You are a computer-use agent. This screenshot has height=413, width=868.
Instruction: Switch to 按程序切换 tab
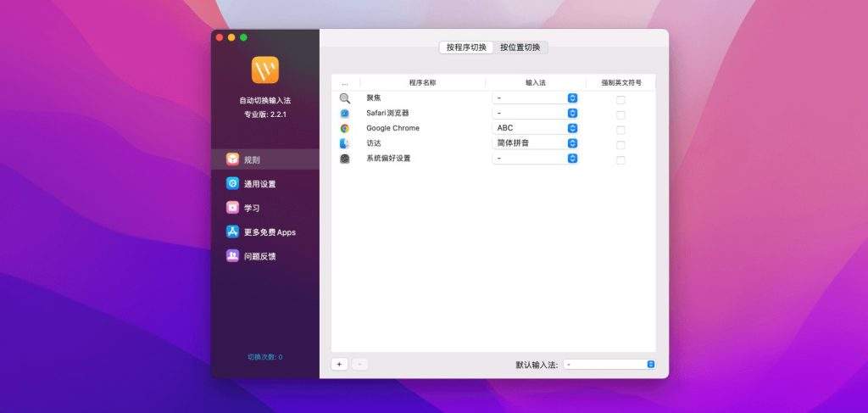466,47
